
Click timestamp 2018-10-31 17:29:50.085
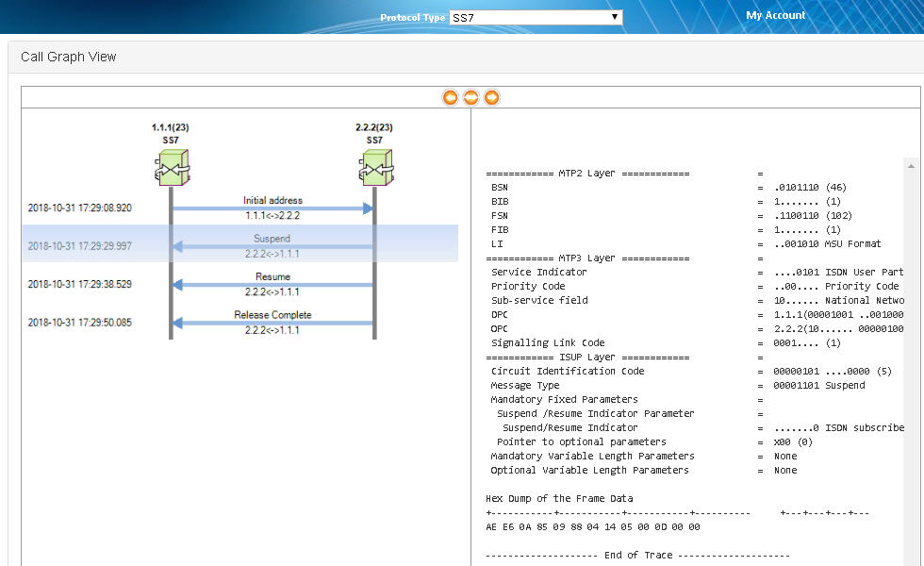click(79, 323)
